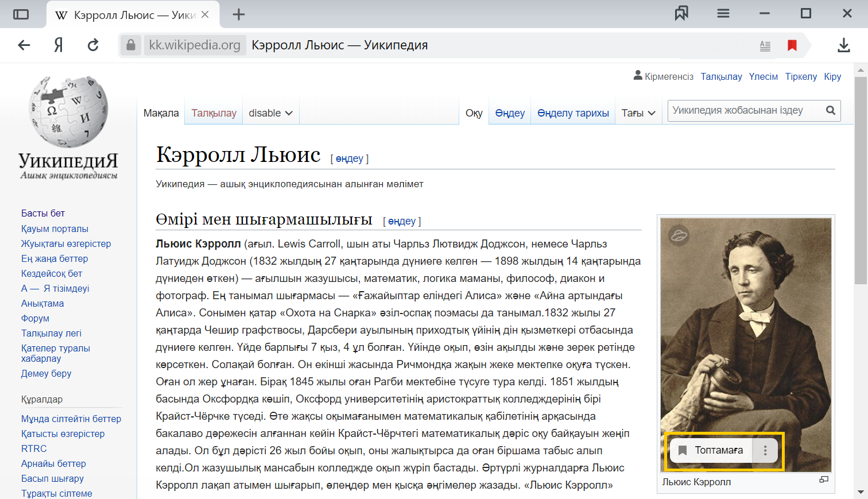
Task: Click the RTRC sidebar link
Action: click(x=34, y=448)
